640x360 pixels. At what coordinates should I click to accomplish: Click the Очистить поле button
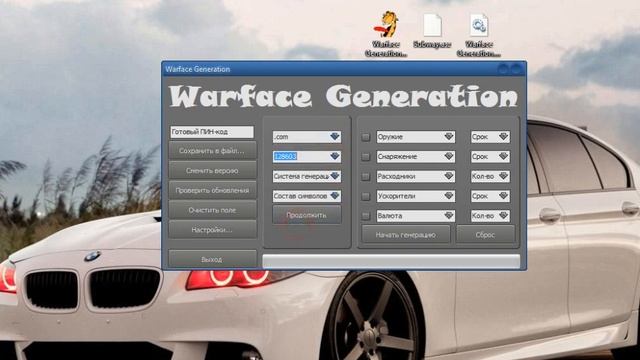pos(212,210)
